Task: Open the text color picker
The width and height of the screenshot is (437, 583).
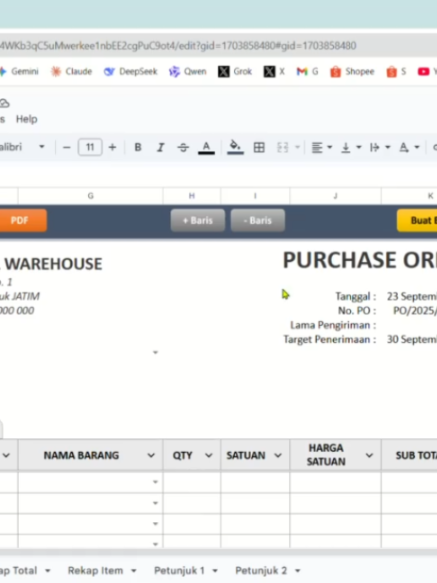Action: [x=206, y=148]
